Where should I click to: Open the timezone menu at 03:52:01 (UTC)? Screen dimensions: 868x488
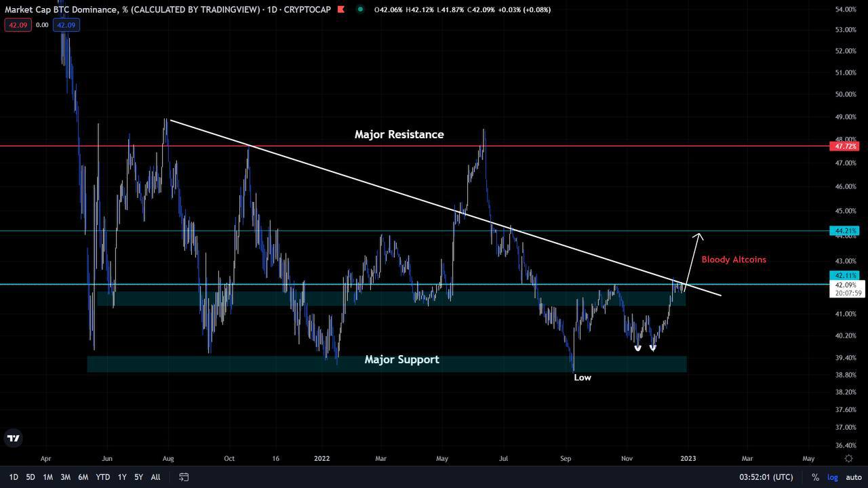click(x=766, y=477)
